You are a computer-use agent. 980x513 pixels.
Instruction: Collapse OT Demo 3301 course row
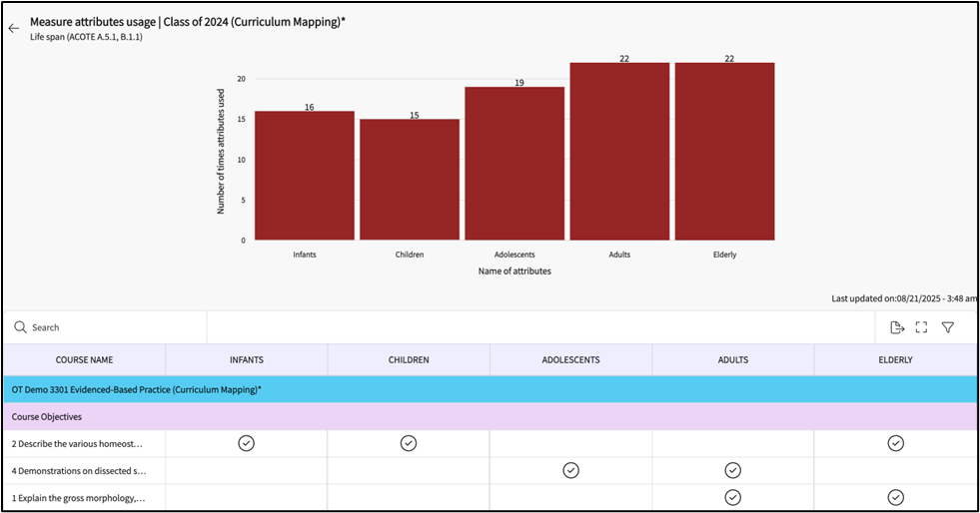[x=136, y=389]
